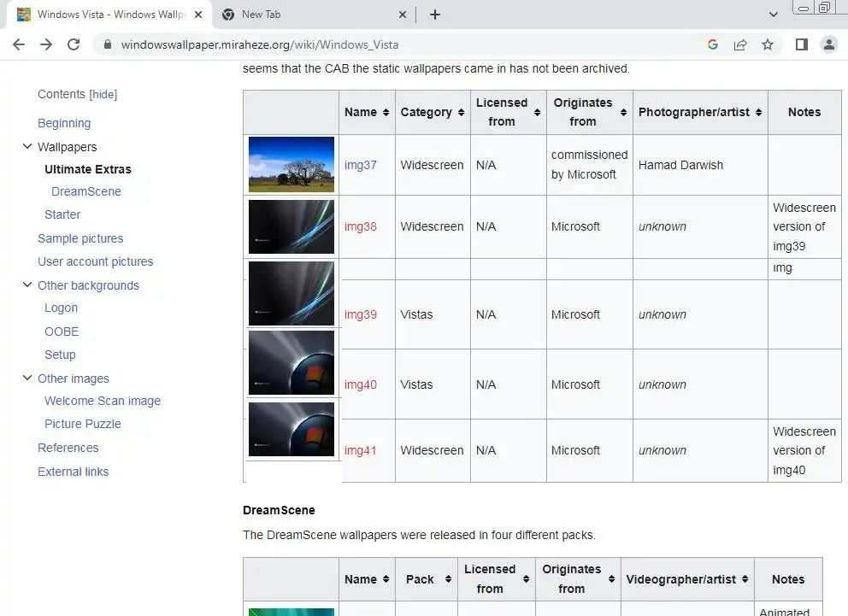Click the browser forward arrow
This screenshot has width=848, height=616.
click(46, 44)
